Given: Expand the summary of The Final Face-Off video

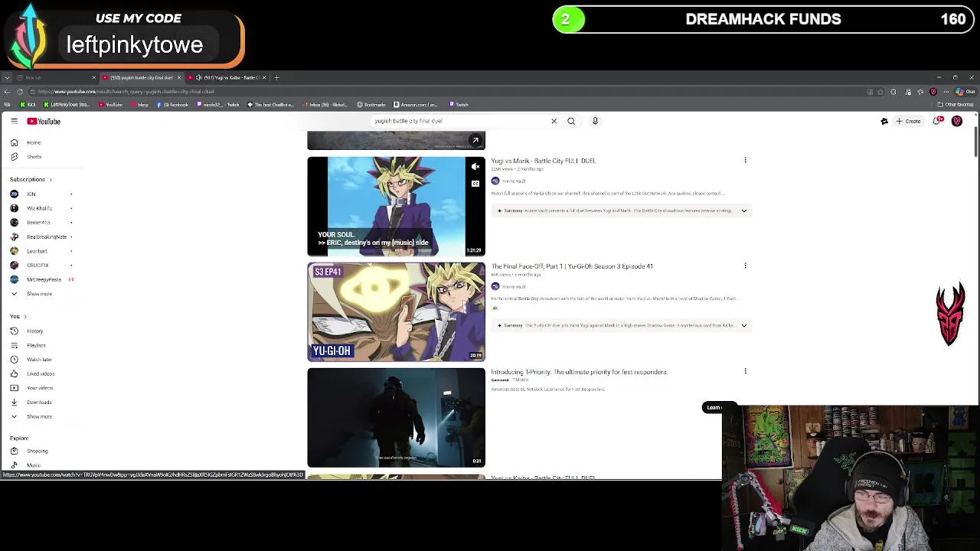Looking at the screenshot, I should (743, 325).
